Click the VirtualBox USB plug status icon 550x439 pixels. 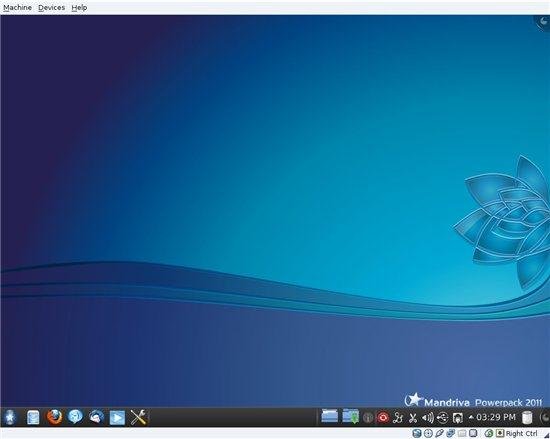click(x=439, y=433)
